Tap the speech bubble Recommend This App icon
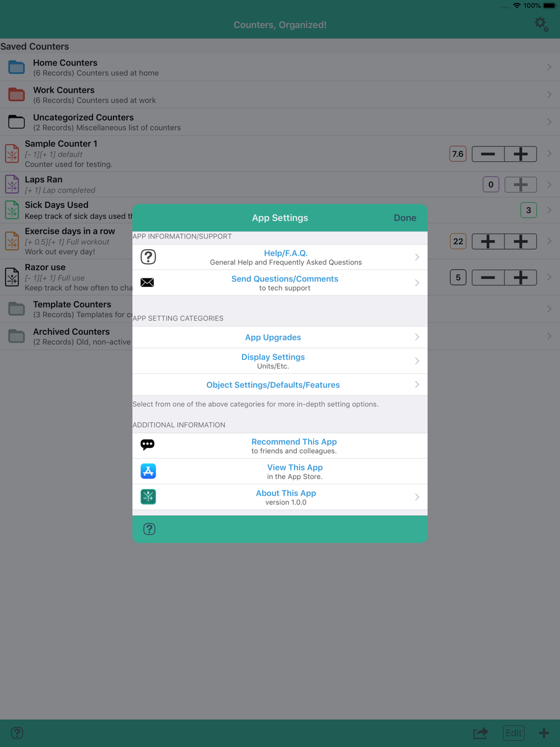Viewport: 560px width, 747px height. (x=147, y=445)
